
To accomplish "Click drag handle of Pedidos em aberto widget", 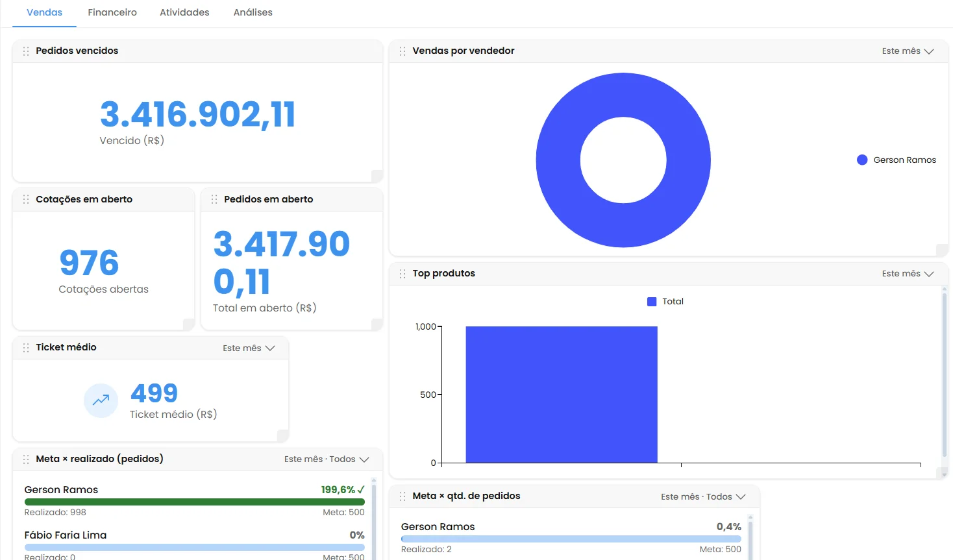I will click(214, 200).
